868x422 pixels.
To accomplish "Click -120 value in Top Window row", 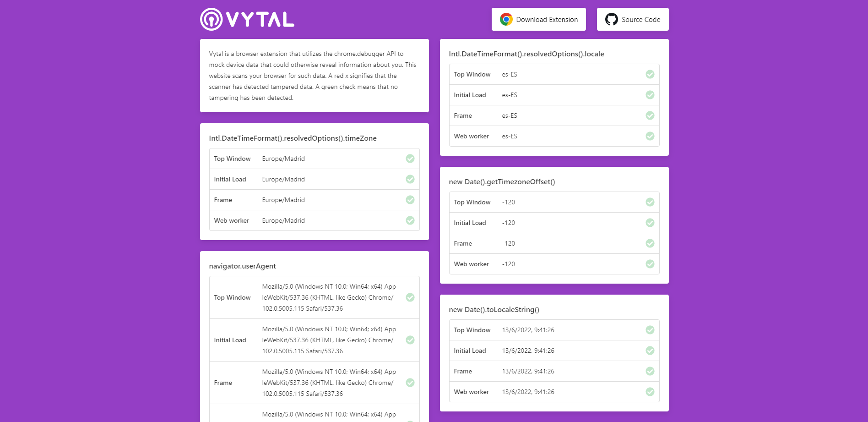I will pos(509,202).
